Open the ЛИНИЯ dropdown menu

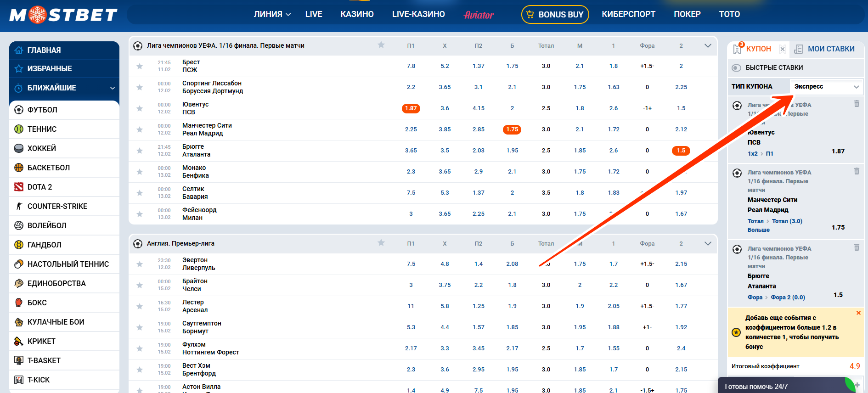(272, 14)
